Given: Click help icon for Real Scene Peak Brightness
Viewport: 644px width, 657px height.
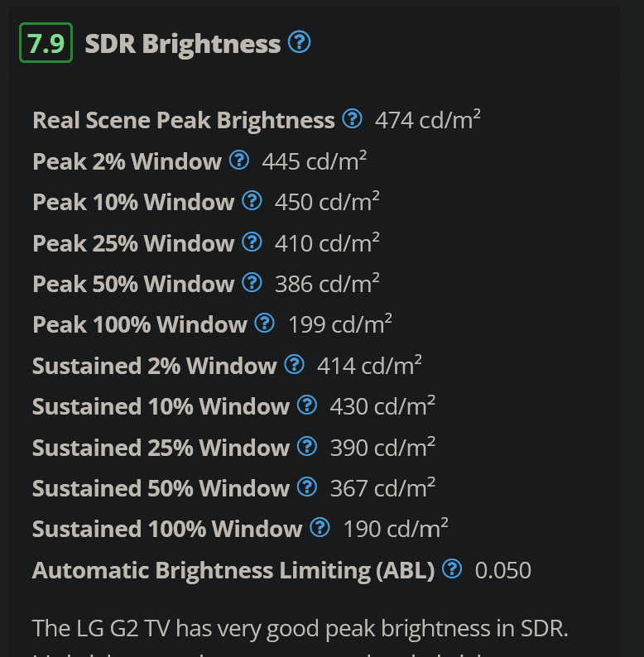Looking at the screenshot, I should [x=352, y=118].
